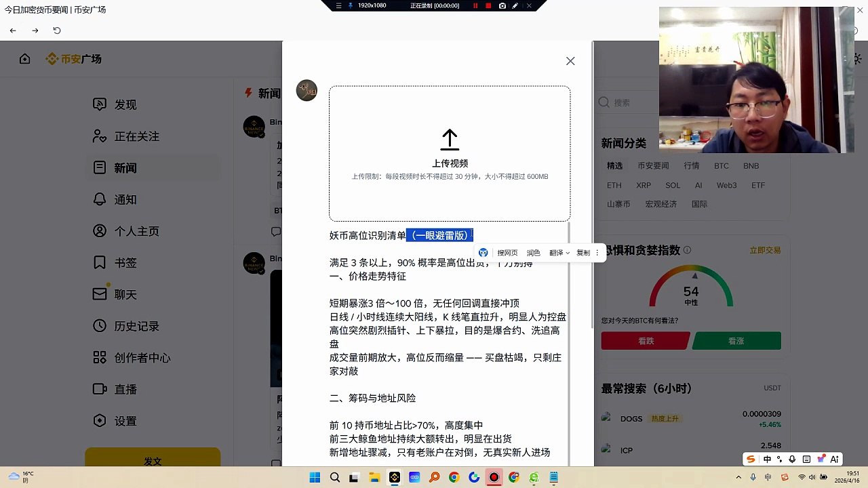Click the home icon beside Binance Square logo
Viewport: 868px width, 488px height.
pos(25,59)
